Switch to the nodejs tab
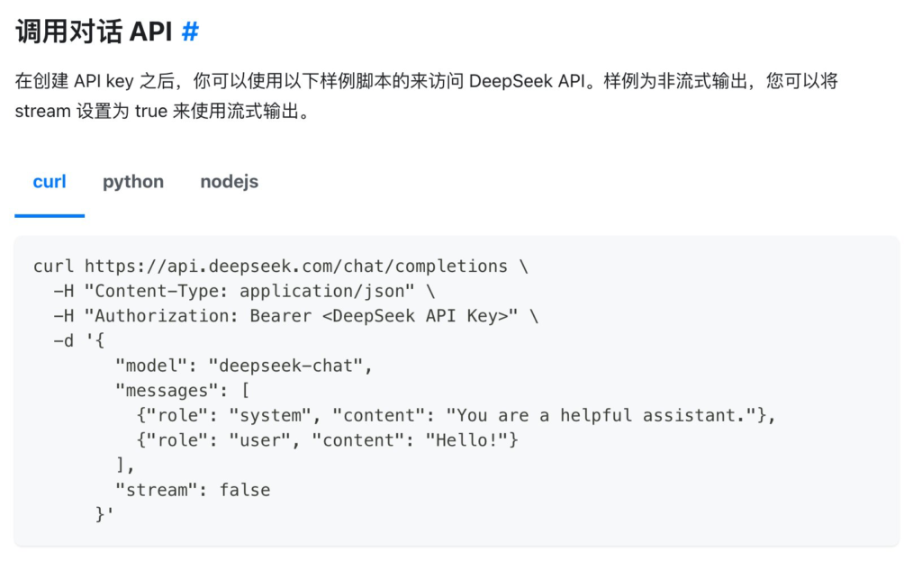This screenshot has height=588, width=922. [x=230, y=182]
